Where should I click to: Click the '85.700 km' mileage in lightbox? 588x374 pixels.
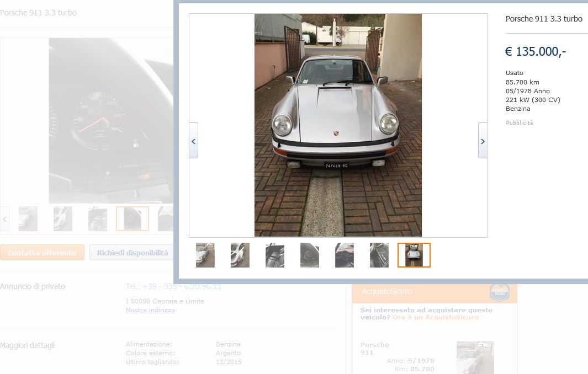point(522,82)
